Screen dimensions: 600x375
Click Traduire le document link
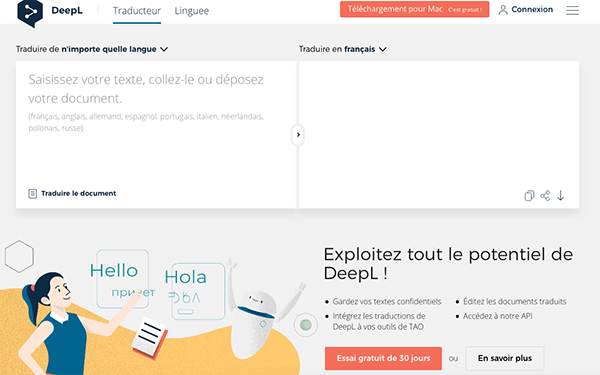(x=78, y=193)
